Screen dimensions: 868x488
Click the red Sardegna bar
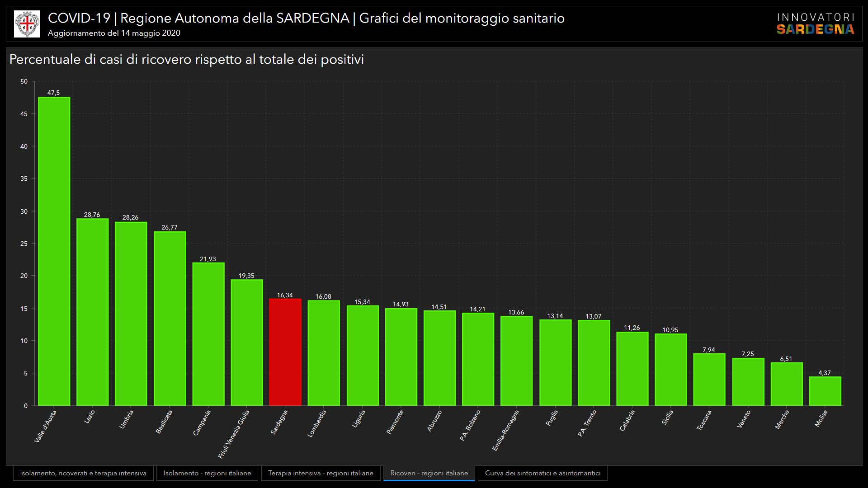(285, 352)
